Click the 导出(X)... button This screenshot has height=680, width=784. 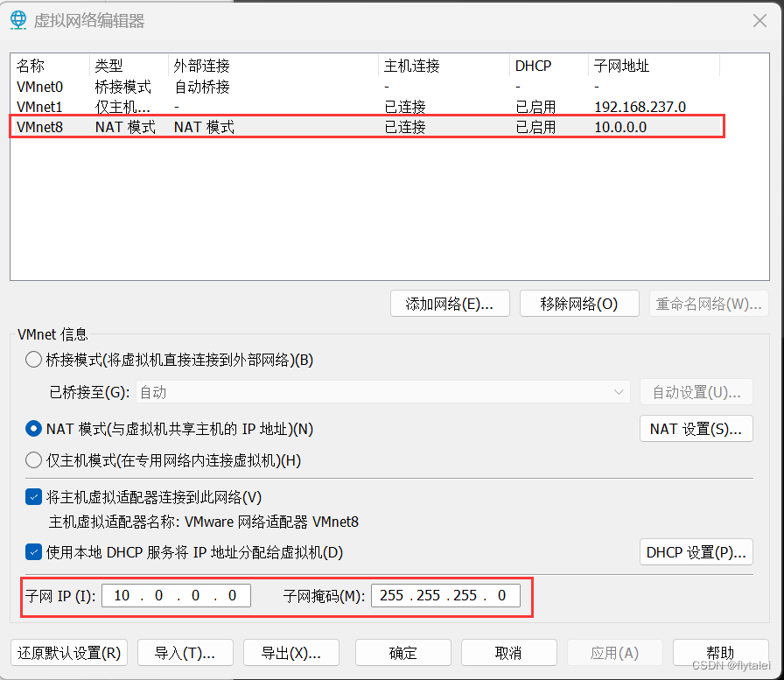click(291, 653)
